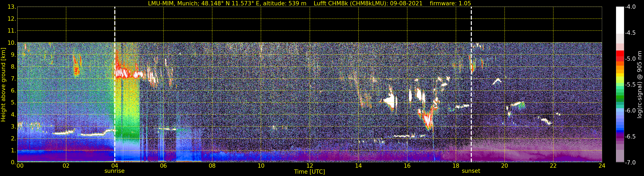
Task: Click the time axis tick '06'
Action: tap(163, 166)
